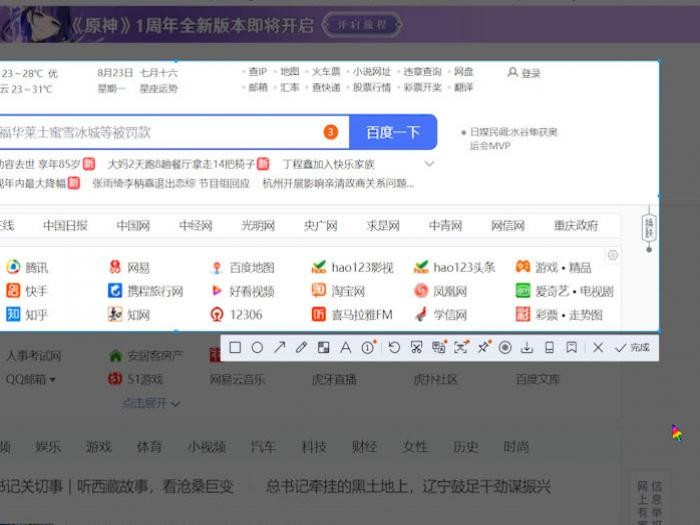Screen dimensions: 700x525
Task: Pin the screenshot to the screen
Action: coord(483,347)
